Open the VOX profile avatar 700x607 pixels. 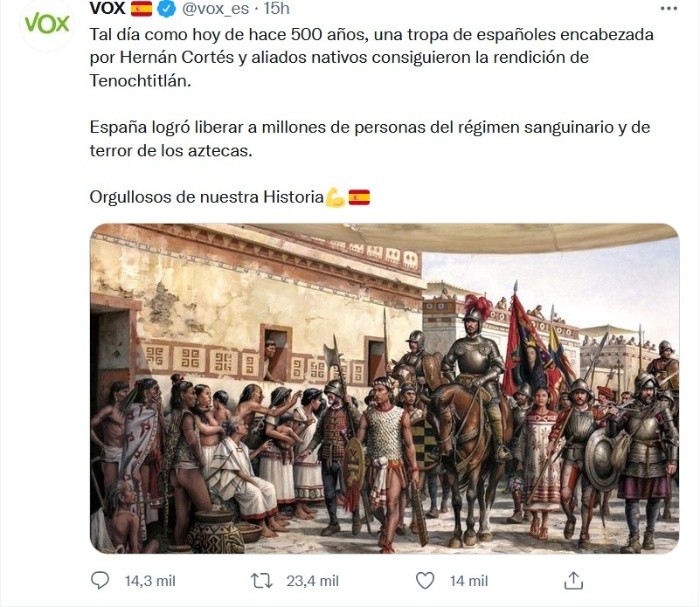pyautogui.click(x=47, y=24)
